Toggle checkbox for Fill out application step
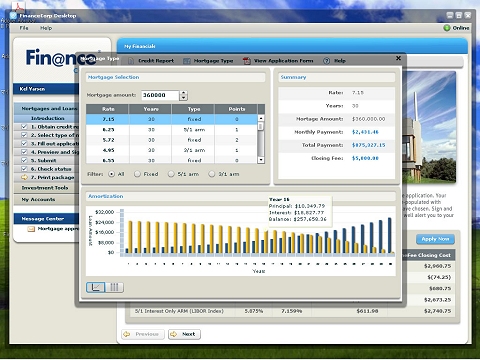This screenshot has height=360, width=480. pyautogui.click(x=24, y=143)
